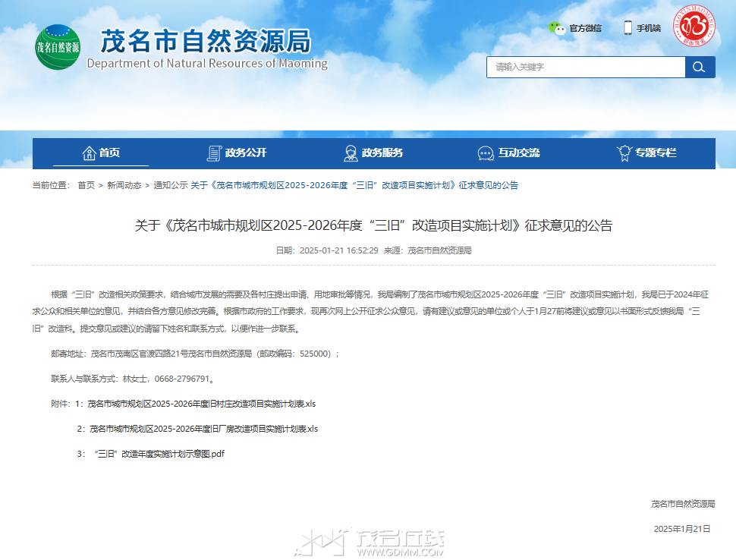This screenshot has height=560, width=736.
Task: Go to 新闻动态 in the breadcrumb
Action: pyautogui.click(x=124, y=185)
